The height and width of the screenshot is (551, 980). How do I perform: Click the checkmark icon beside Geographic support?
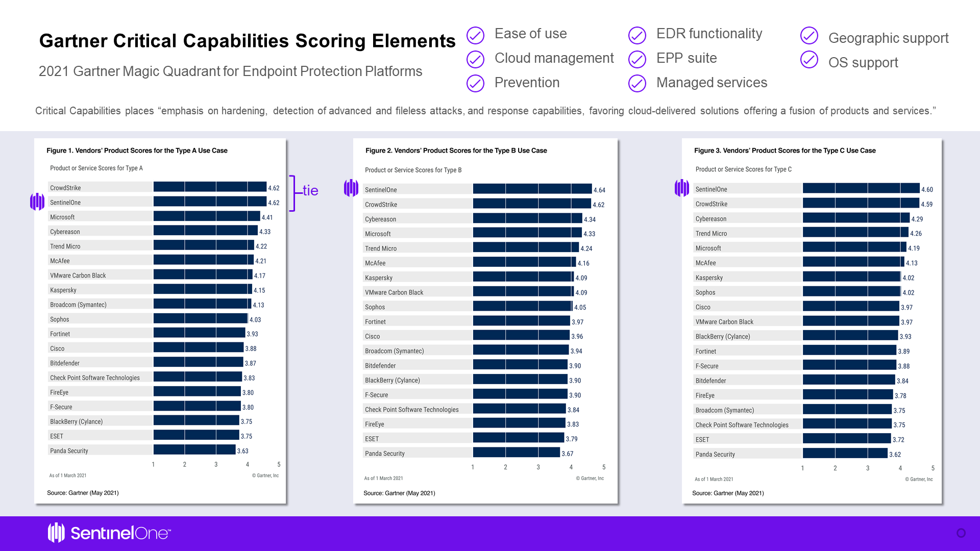click(x=809, y=35)
